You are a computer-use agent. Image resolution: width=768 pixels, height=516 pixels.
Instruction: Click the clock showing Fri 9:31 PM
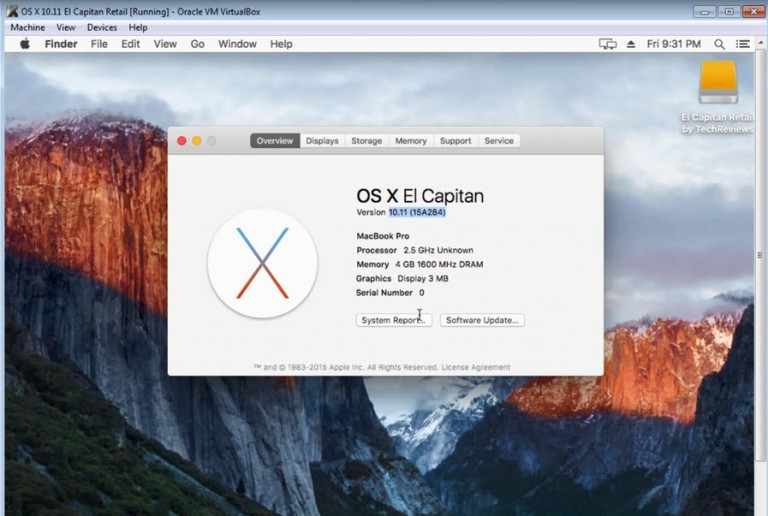tap(673, 44)
